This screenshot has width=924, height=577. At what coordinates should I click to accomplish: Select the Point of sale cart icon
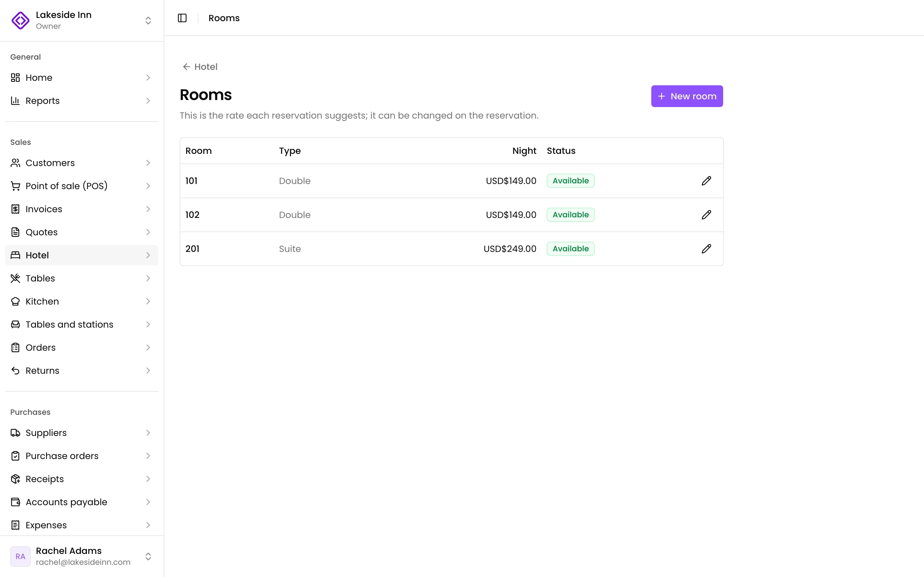point(15,186)
